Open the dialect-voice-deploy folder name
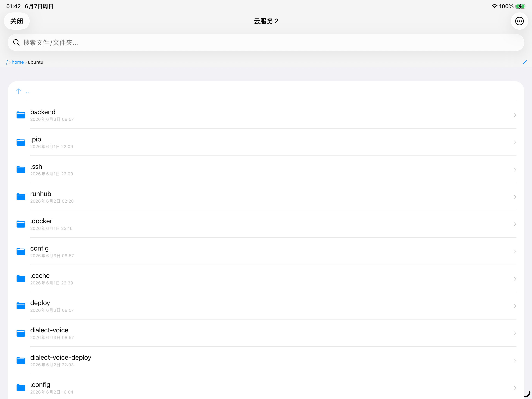 61,358
